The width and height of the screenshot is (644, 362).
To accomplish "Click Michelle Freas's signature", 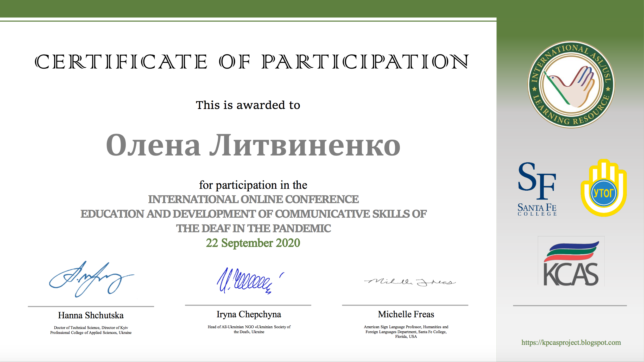I will pos(410,282).
